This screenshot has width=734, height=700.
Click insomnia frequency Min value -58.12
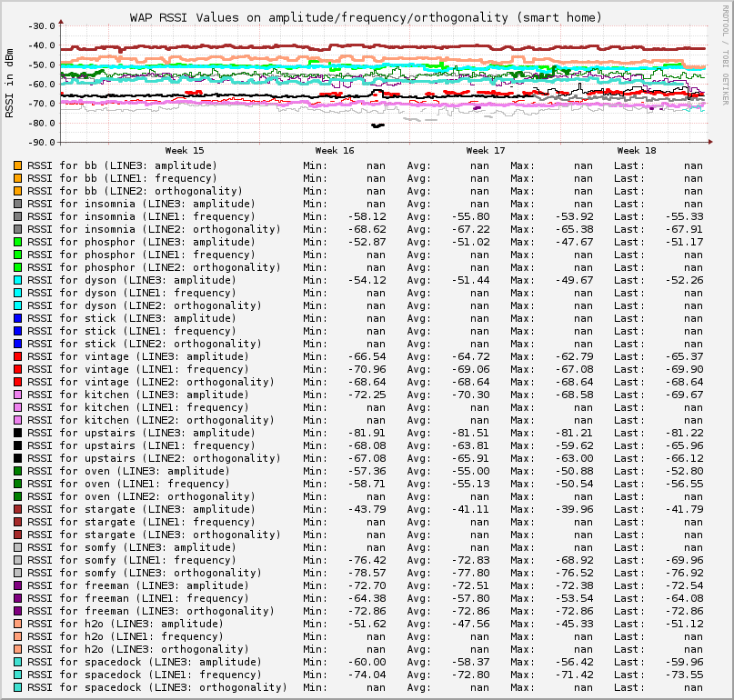[367, 216]
